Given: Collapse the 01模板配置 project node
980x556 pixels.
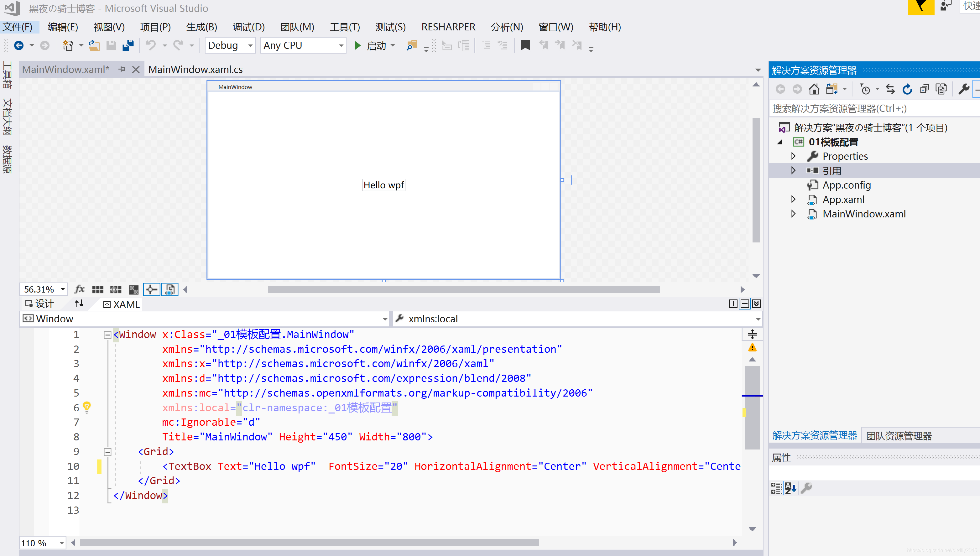Looking at the screenshot, I should click(780, 142).
